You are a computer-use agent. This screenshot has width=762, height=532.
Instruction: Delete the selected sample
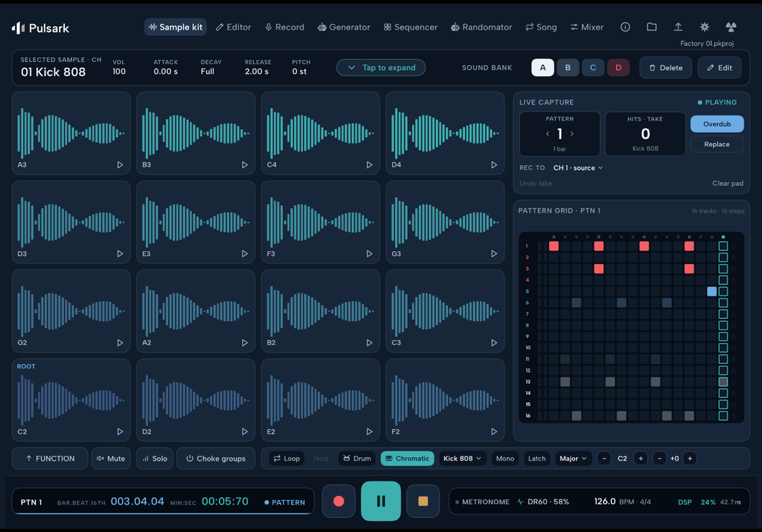click(x=666, y=68)
